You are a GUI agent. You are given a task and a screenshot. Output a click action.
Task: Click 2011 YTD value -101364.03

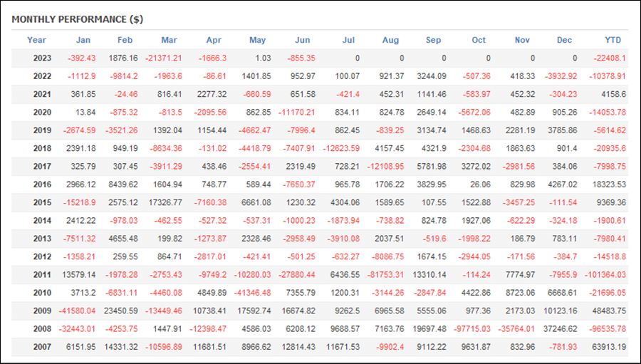605,275
